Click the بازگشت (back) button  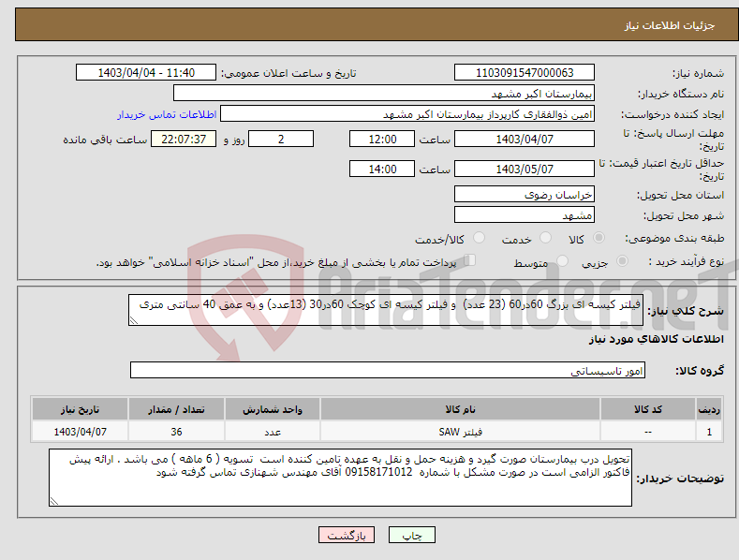pos(347,535)
